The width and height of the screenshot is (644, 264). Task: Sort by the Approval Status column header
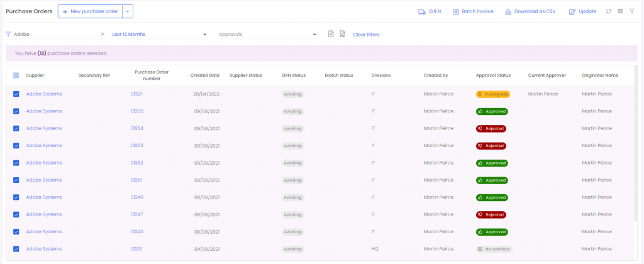pos(493,75)
